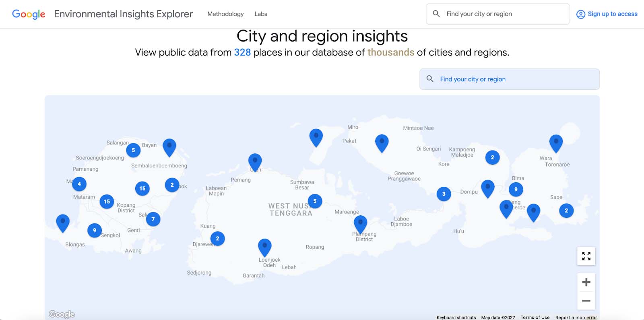Zoom out of the map

coord(586,301)
